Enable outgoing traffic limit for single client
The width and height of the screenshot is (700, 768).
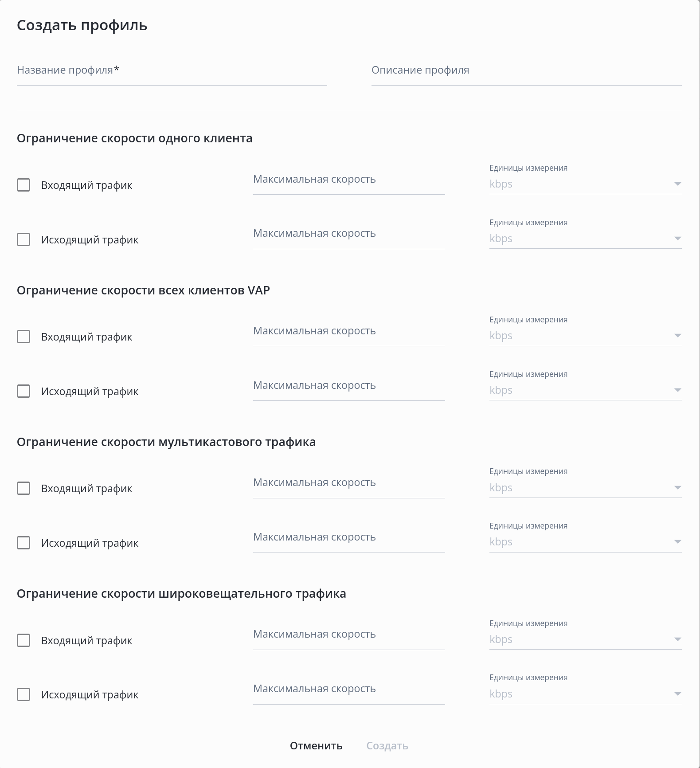[23, 239]
